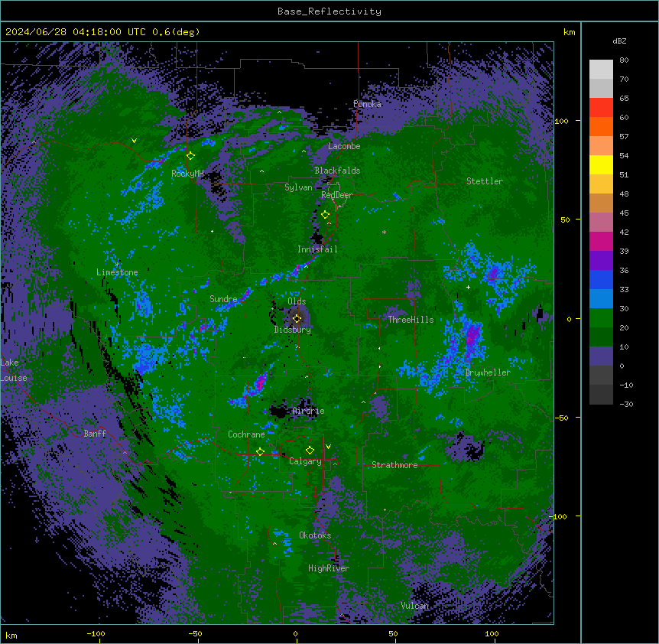Viewport: 659px width, 644px height.
Task: Pick the bright green 20-30 dBZ swatch
Action: 601,318
